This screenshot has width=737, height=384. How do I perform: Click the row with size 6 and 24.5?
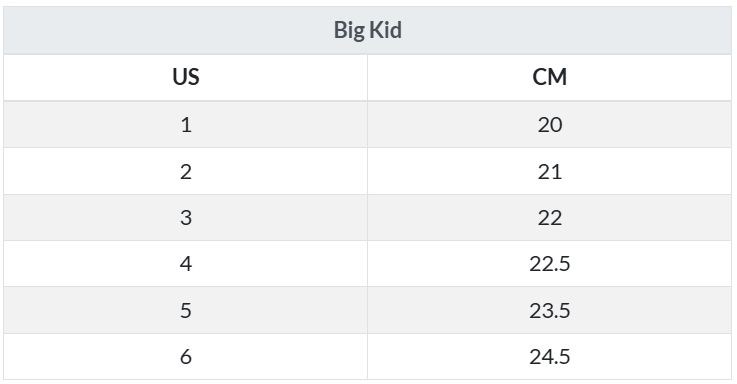click(x=368, y=357)
